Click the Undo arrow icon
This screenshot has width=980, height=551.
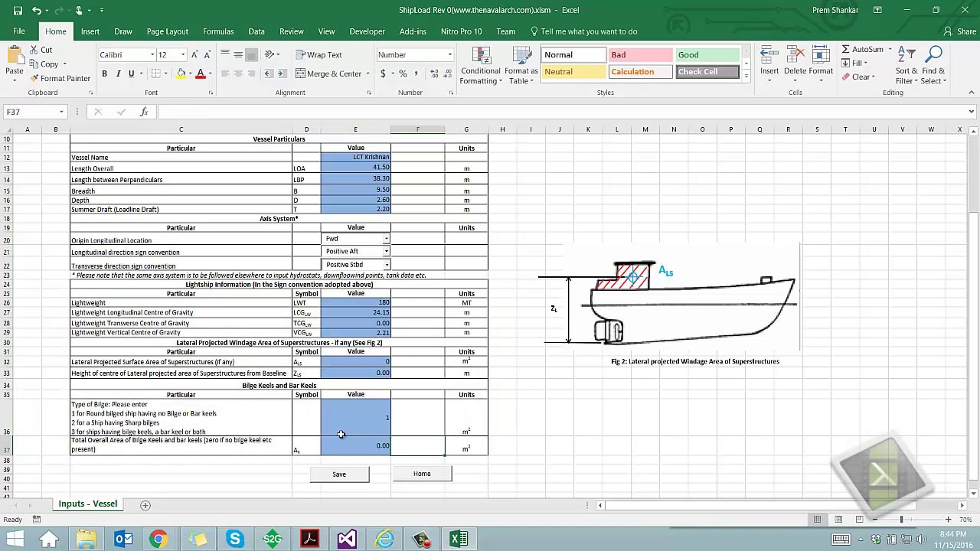(x=38, y=10)
